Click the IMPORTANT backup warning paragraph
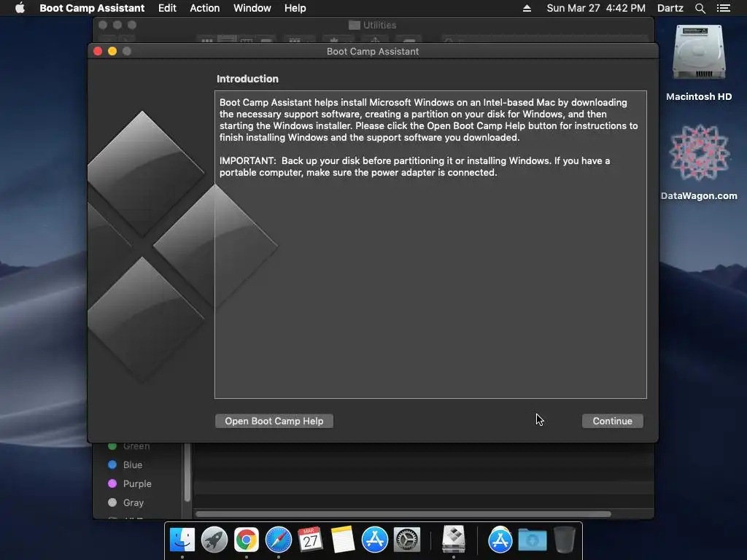747x560 pixels. click(x=414, y=167)
